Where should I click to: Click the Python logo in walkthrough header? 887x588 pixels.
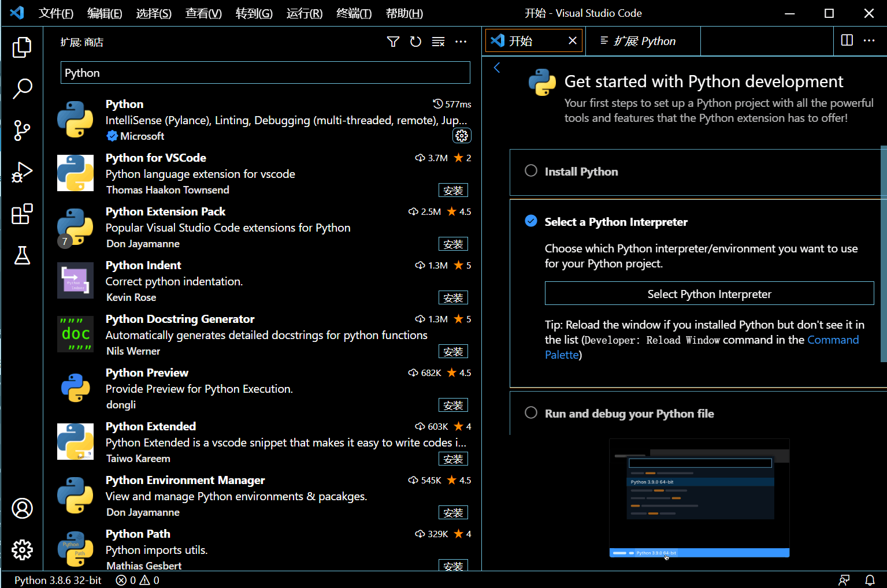click(542, 82)
